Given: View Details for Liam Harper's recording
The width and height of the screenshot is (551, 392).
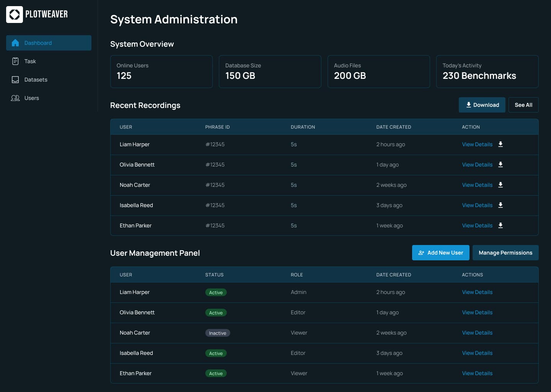Looking at the screenshot, I should click(x=477, y=144).
